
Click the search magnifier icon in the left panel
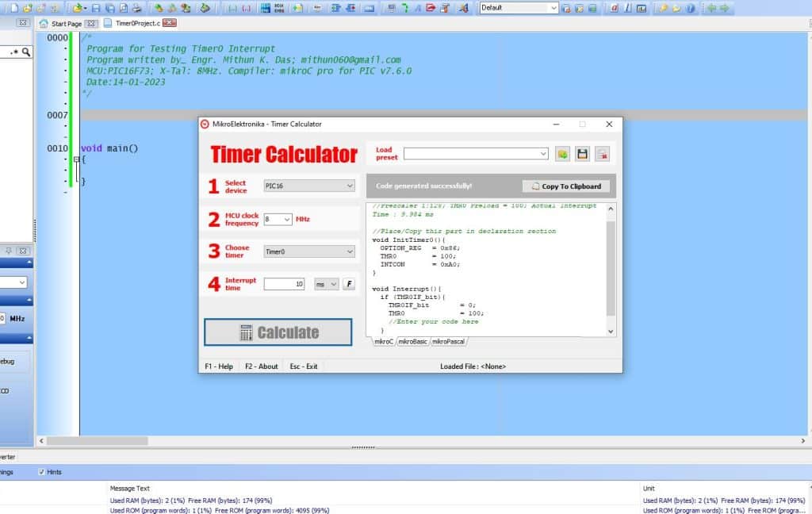pyautogui.click(x=26, y=52)
